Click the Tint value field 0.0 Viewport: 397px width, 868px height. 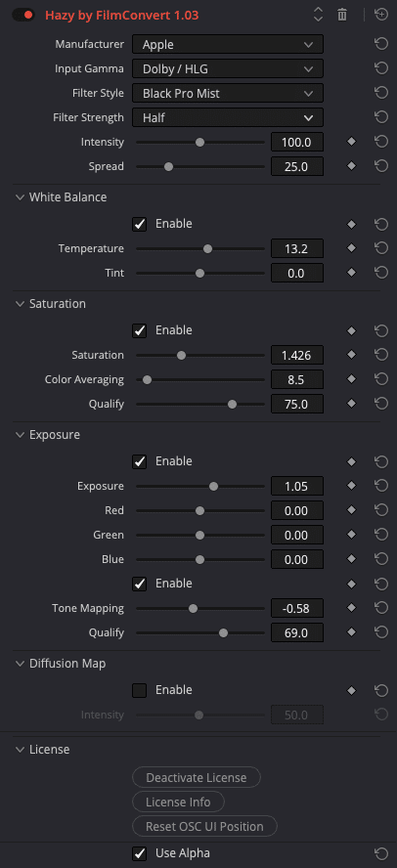297,274
